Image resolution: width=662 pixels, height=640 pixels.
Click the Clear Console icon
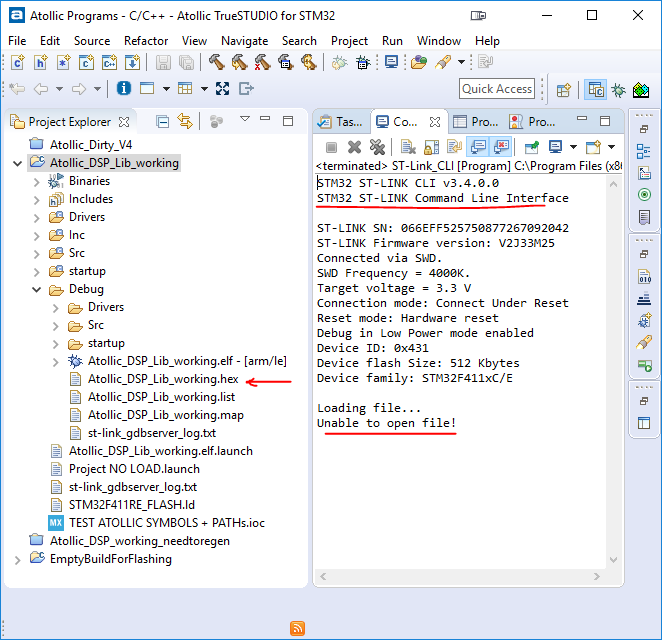coord(408,147)
